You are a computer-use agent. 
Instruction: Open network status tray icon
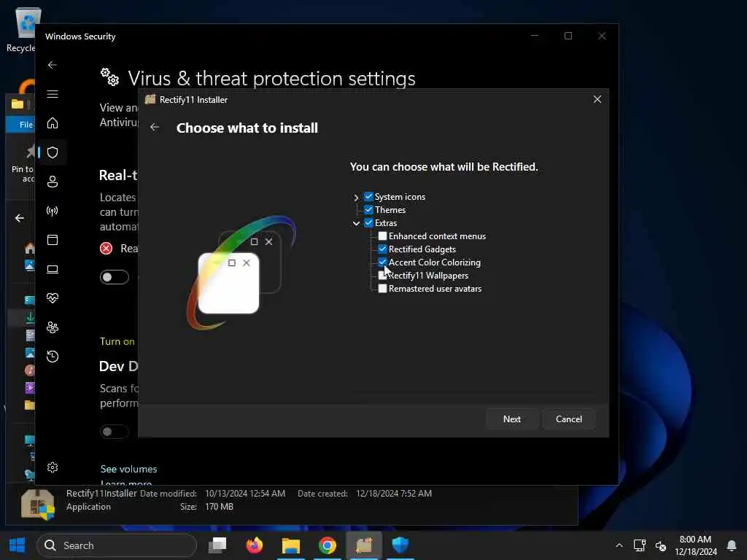(x=639, y=545)
